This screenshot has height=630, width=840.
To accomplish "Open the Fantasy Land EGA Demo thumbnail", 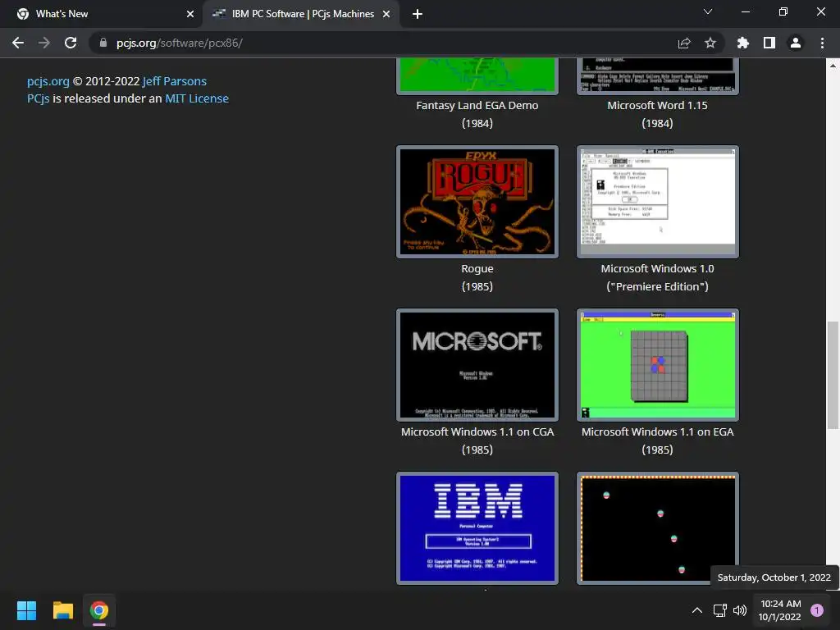I will (477, 75).
